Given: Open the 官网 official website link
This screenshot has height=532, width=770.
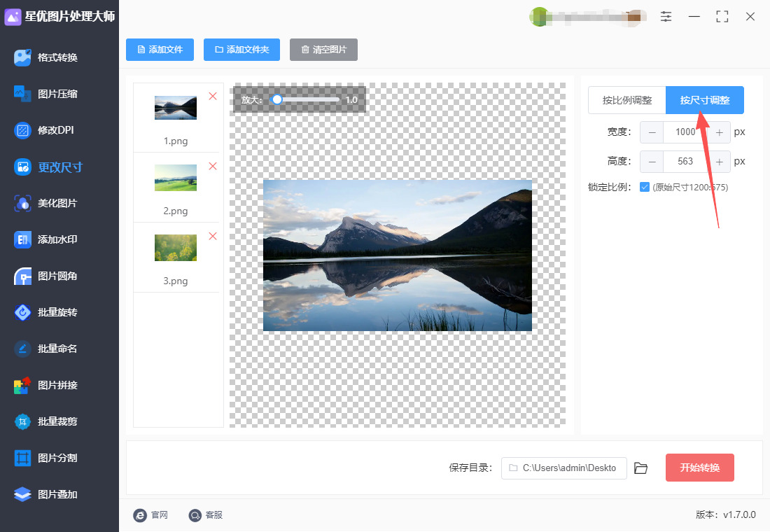Looking at the screenshot, I should pos(150,514).
